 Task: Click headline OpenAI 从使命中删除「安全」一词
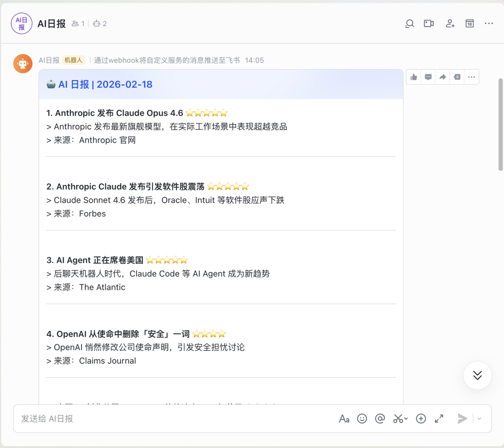click(118, 334)
